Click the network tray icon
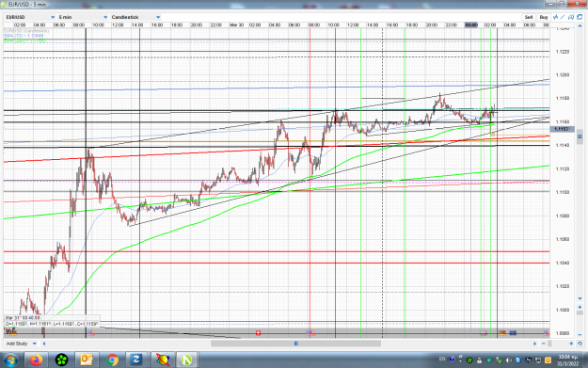588x368 pixels. [x=538, y=360]
